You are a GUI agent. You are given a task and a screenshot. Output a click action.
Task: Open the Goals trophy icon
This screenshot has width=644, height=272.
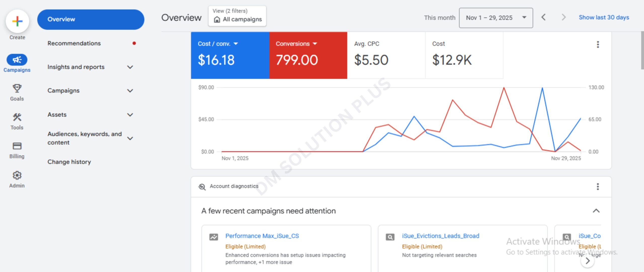click(17, 89)
